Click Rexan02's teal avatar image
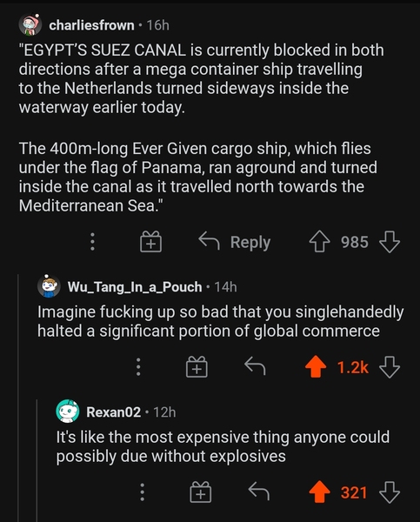The height and width of the screenshot is (522, 420). click(x=68, y=412)
